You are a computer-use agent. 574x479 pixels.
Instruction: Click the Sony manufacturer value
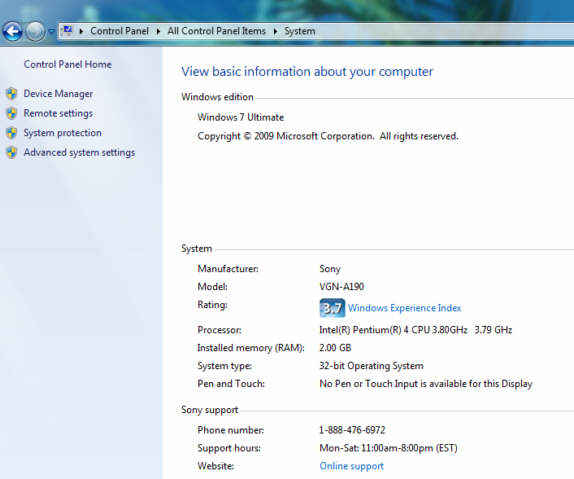point(330,269)
